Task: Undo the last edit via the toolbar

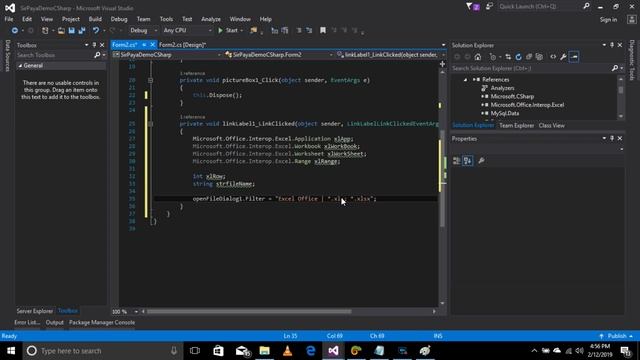Action: coord(96,31)
